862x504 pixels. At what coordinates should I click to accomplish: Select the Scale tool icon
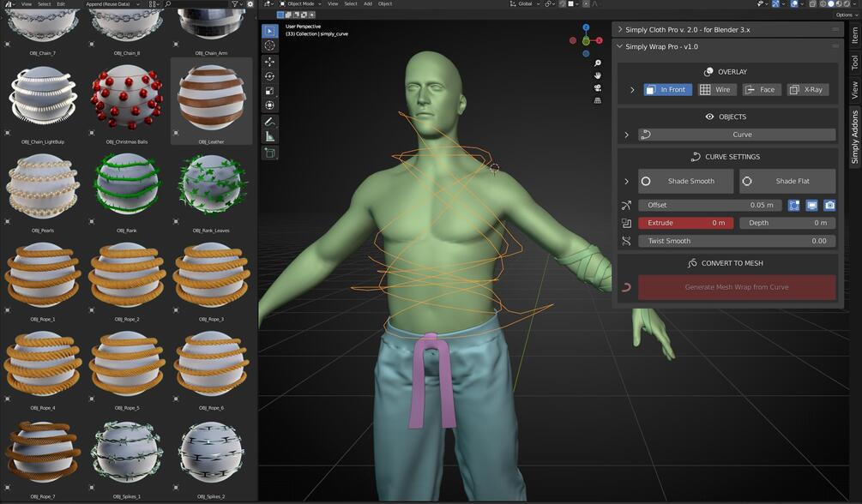point(269,91)
